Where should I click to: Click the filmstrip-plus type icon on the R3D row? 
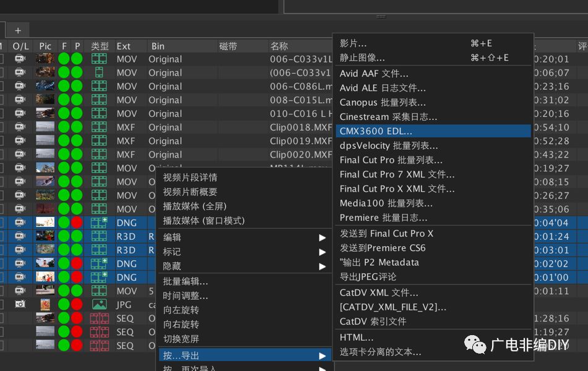[x=99, y=236]
